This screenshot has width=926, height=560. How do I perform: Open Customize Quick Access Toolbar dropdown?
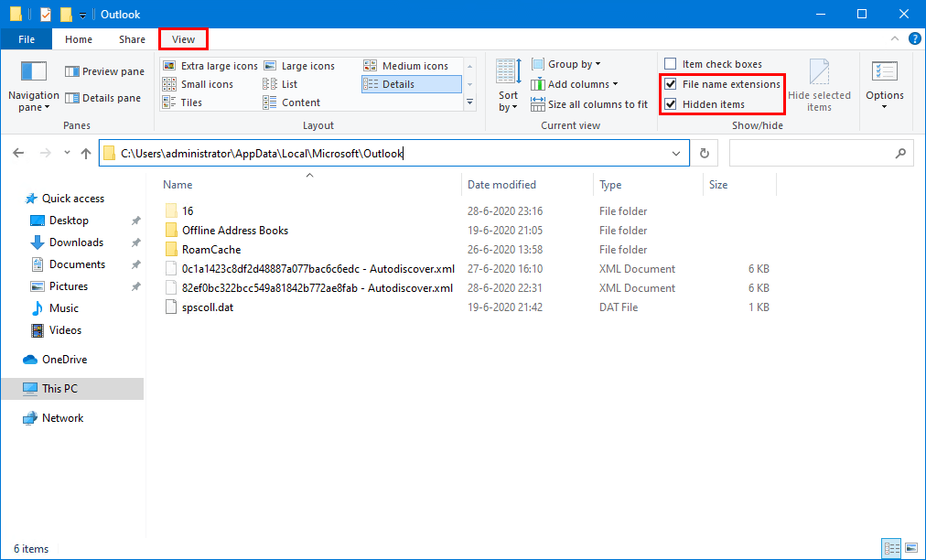82,16
